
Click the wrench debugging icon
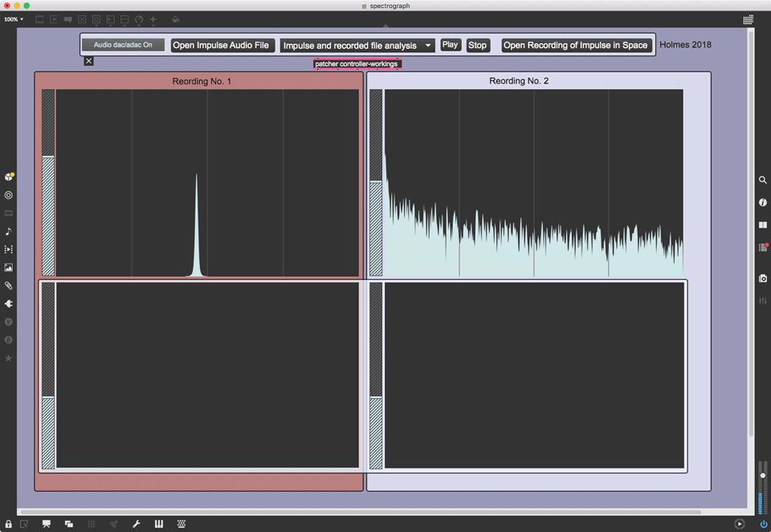(x=137, y=524)
